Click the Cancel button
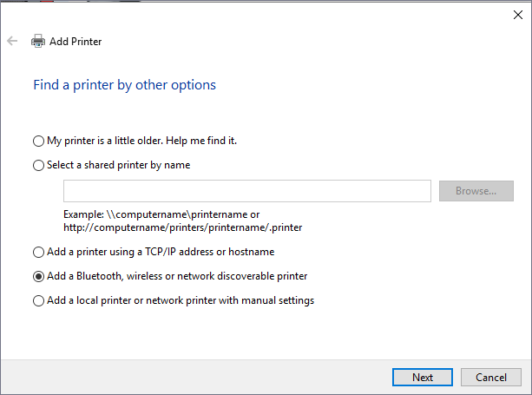The height and width of the screenshot is (395, 532). (x=491, y=377)
